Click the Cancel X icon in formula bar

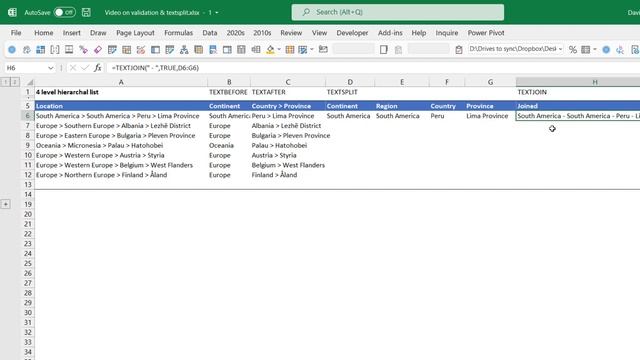click(x=73, y=68)
